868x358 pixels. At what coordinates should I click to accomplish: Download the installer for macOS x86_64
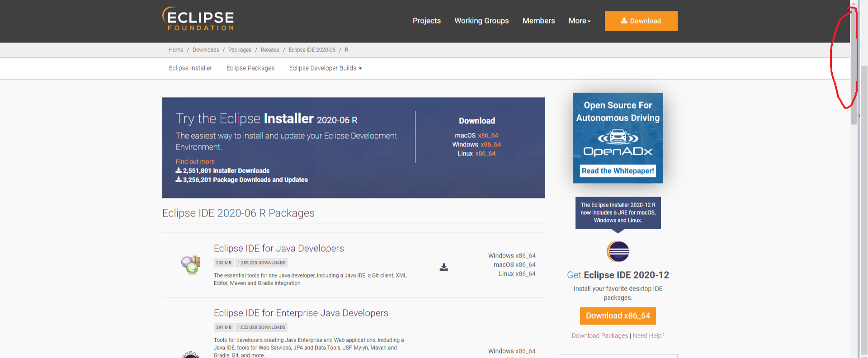(488, 136)
